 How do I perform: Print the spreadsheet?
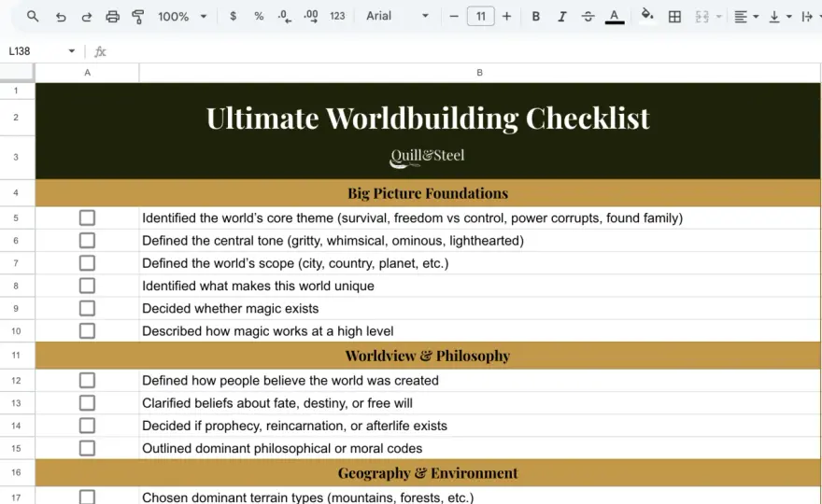[112, 17]
